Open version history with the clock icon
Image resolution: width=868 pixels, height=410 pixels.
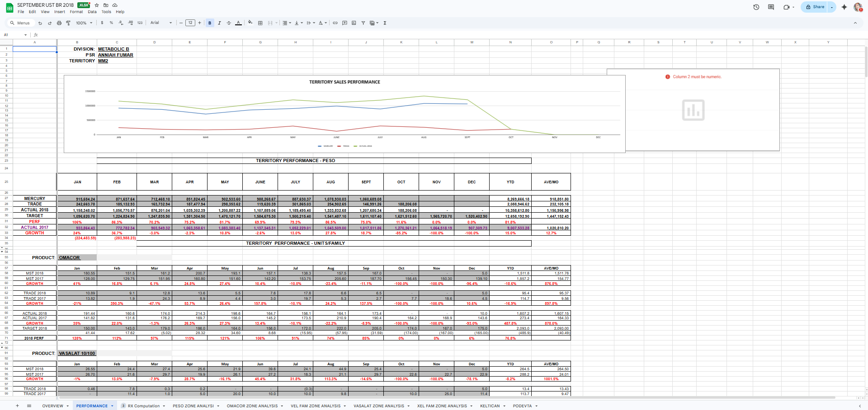[x=756, y=7]
